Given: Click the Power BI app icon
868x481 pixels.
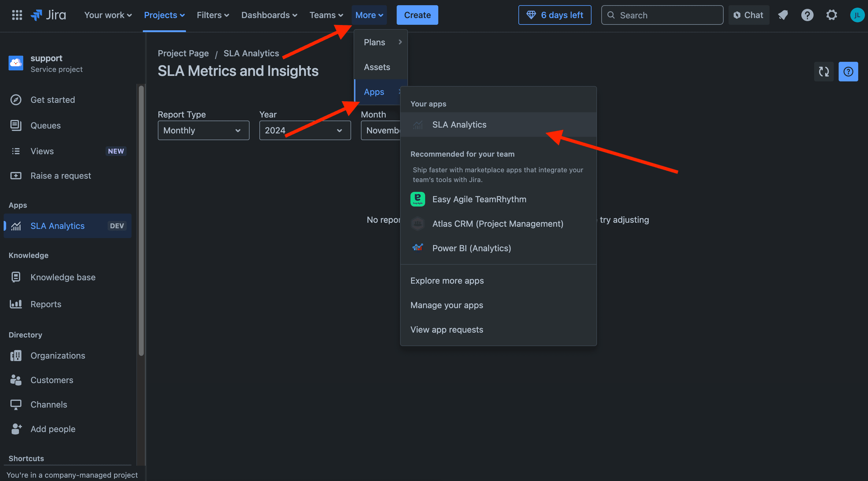Looking at the screenshot, I should pos(417,248).
